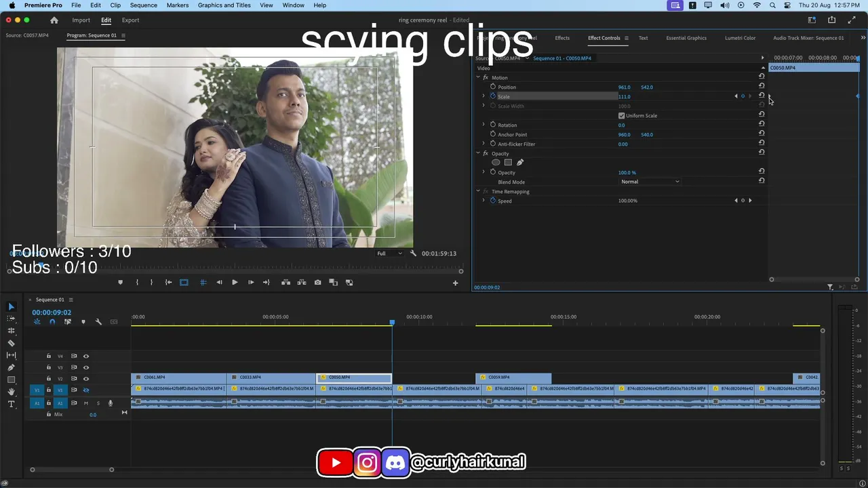Open timeline display settings wrench
The image size is (868, 488).
(98, 322)
